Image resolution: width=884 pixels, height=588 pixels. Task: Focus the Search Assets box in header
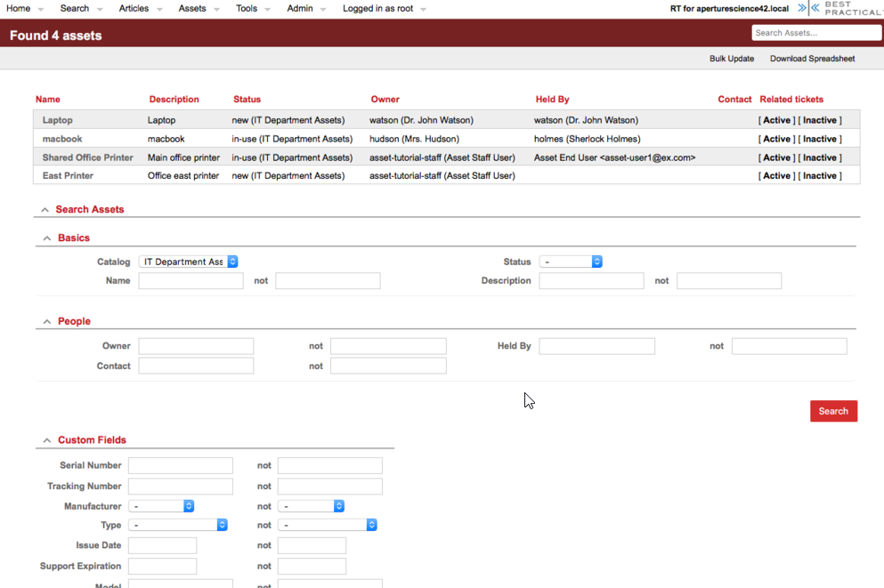point(815,33)
